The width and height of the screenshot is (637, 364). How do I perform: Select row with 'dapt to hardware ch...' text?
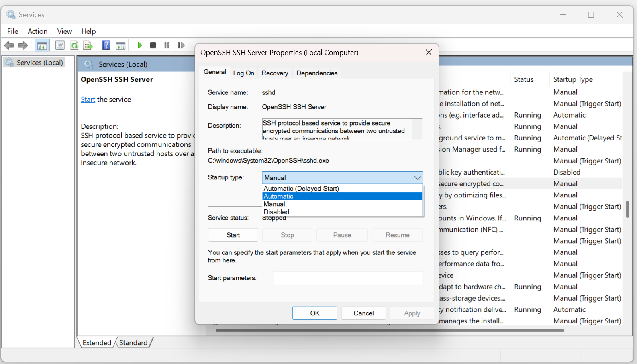(x=472, y=287)
